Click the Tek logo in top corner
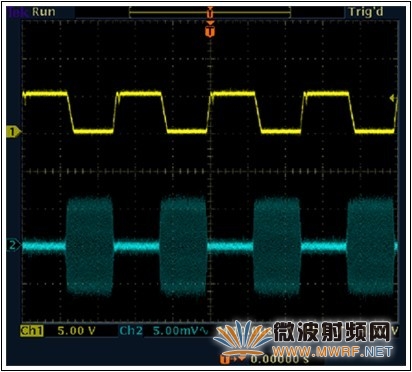This screenshot has width=412, height=372. click(19, 12)
